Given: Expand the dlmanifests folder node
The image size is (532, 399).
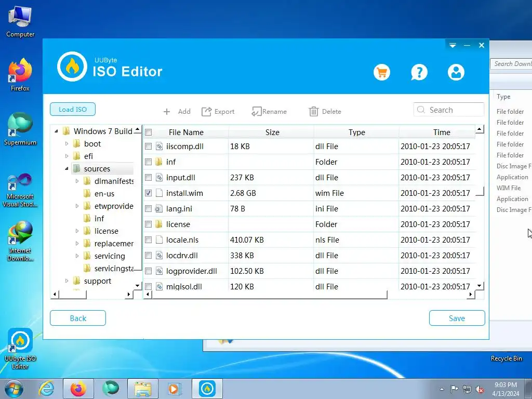Looking at the screenshot, I should coord(77,181).
